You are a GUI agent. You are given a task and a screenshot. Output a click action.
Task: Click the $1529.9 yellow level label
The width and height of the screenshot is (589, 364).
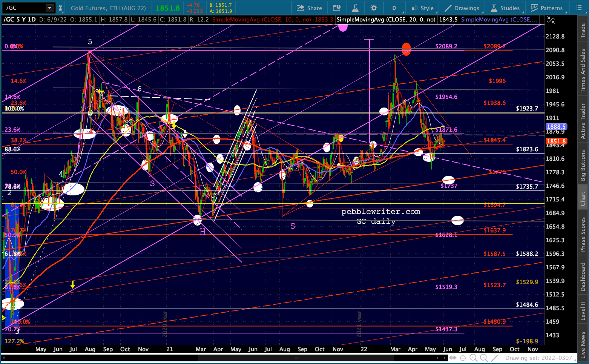(x=527, y=282)
